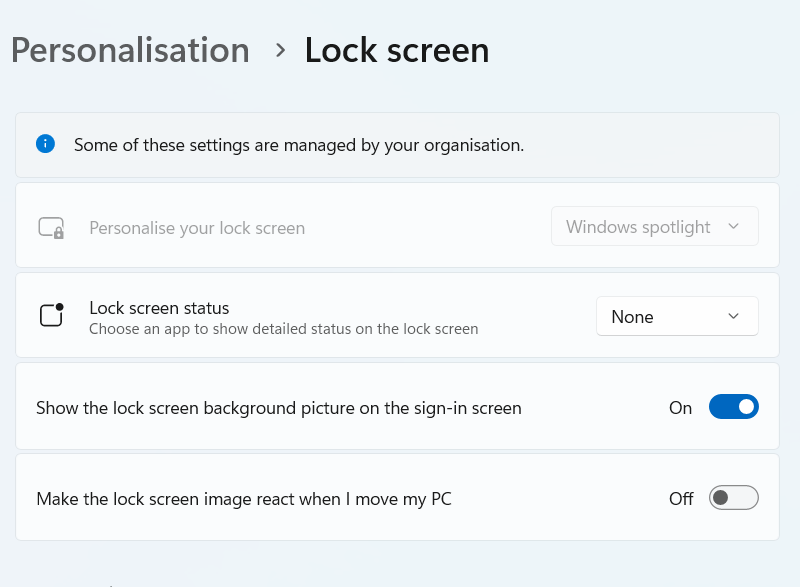Click the breadcrumb chevron separator arrow
800x587 pixels.
coord(281,50)
